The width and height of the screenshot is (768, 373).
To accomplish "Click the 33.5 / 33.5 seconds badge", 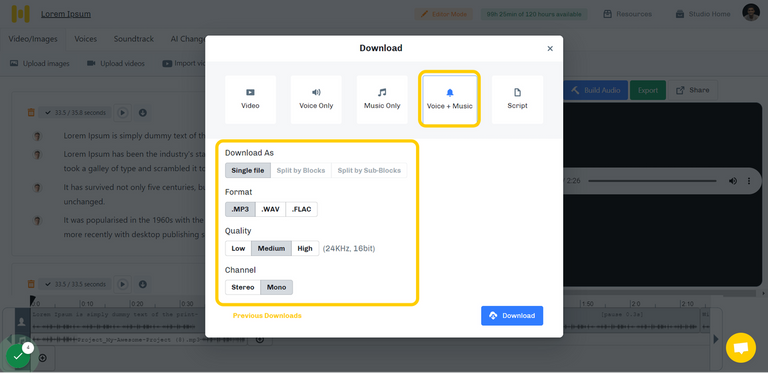I will (x=75, y=284).
